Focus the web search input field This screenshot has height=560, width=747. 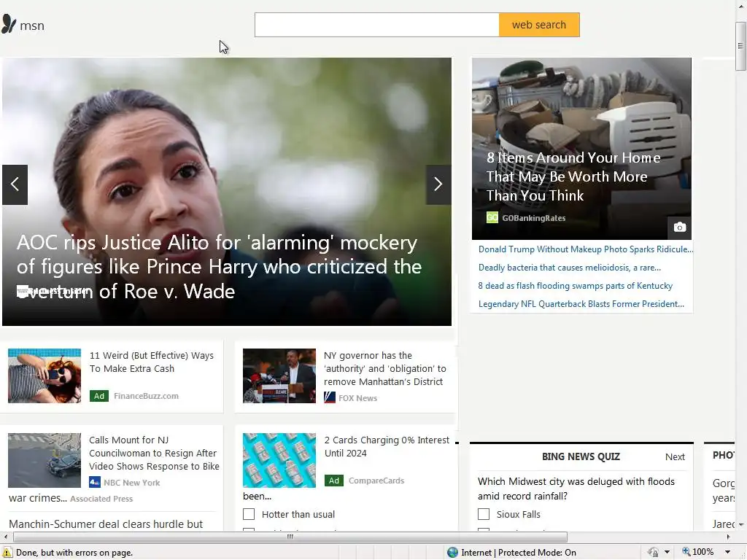coord(377,25)
